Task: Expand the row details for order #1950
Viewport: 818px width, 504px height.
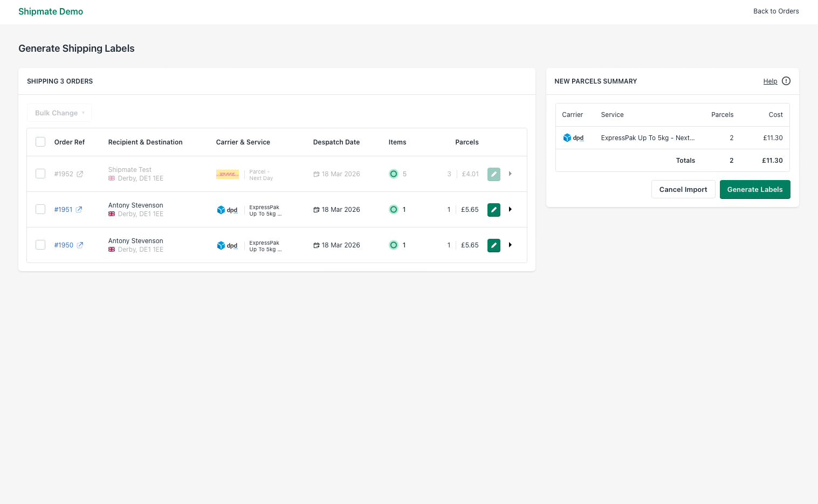Action: click(x=510, y=245)
